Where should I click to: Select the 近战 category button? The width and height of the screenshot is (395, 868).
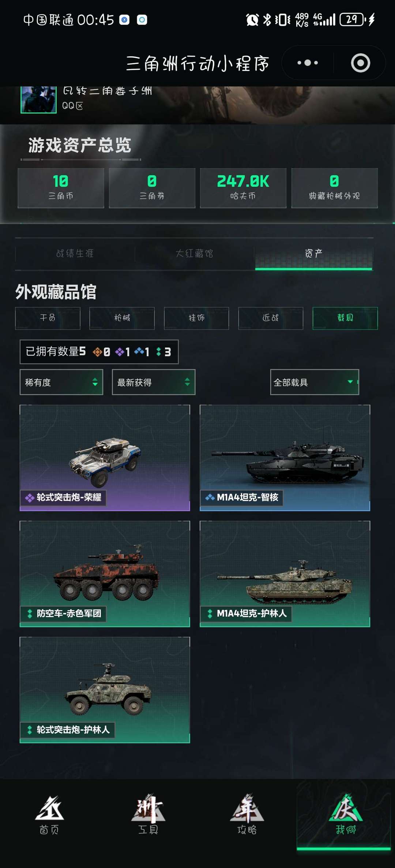point(271,318)
